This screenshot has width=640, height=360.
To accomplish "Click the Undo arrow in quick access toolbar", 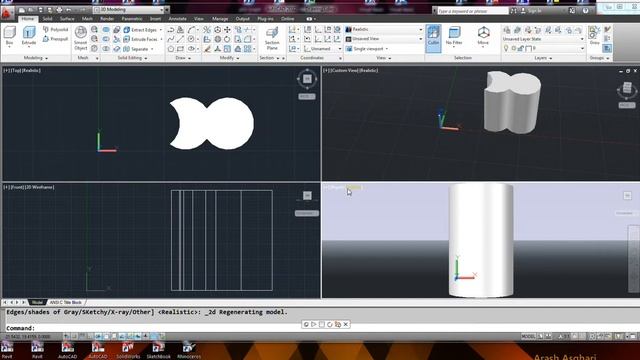I will [69, 10].
